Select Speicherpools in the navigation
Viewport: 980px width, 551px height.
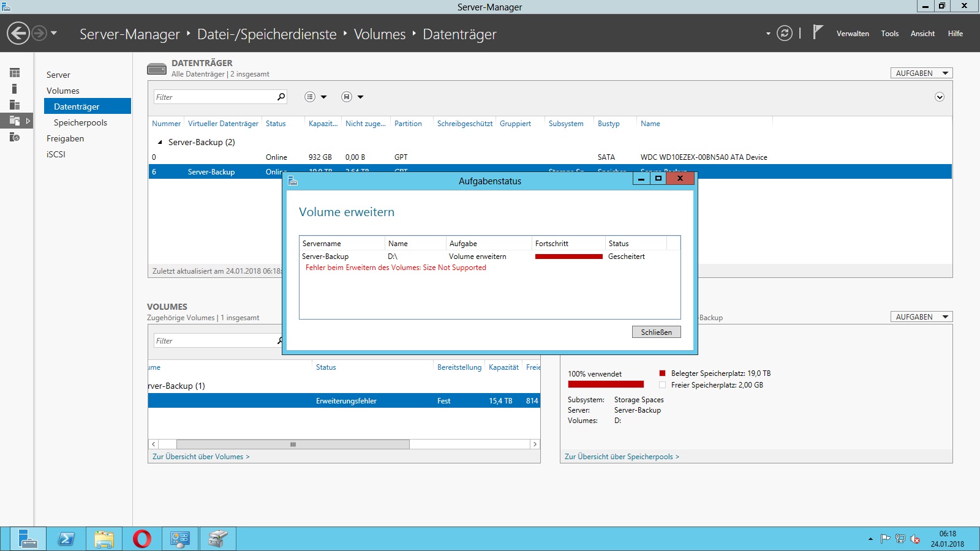[x=80, y=122]
